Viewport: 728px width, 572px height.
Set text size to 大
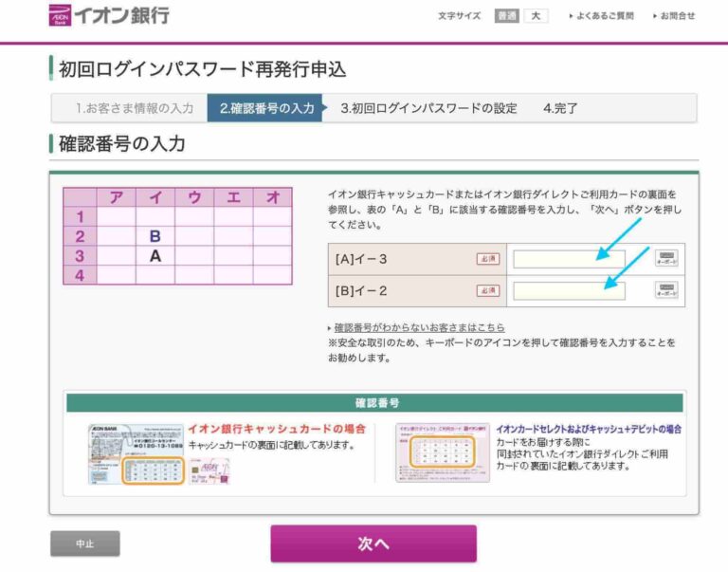pos(536,16)
